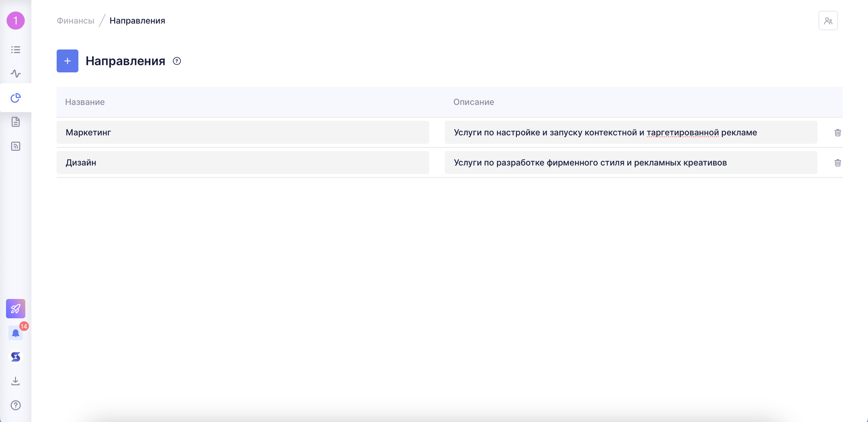Delete the Маркетинг direction row
Screen dimensions: 868x422
[x=838, y=133]
